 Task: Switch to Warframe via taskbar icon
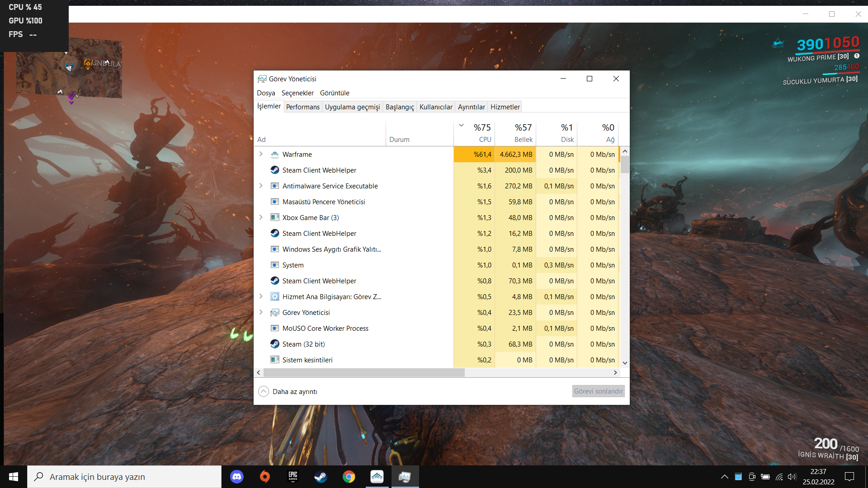tap(377, 477)
